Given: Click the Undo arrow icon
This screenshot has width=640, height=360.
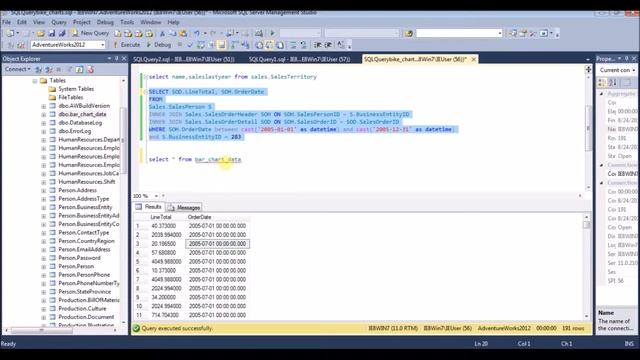Looking at the screenshot, I should tap(197, 33).
